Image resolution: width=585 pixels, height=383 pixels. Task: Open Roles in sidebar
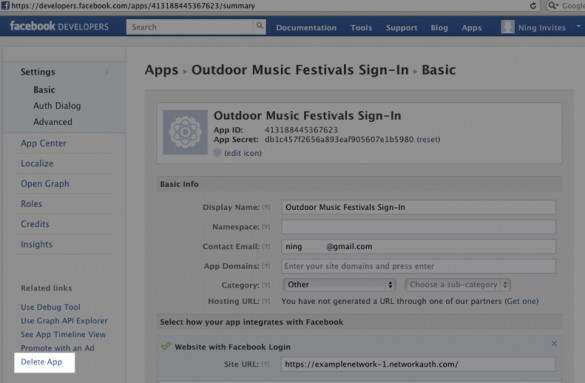tap(31, 204)
